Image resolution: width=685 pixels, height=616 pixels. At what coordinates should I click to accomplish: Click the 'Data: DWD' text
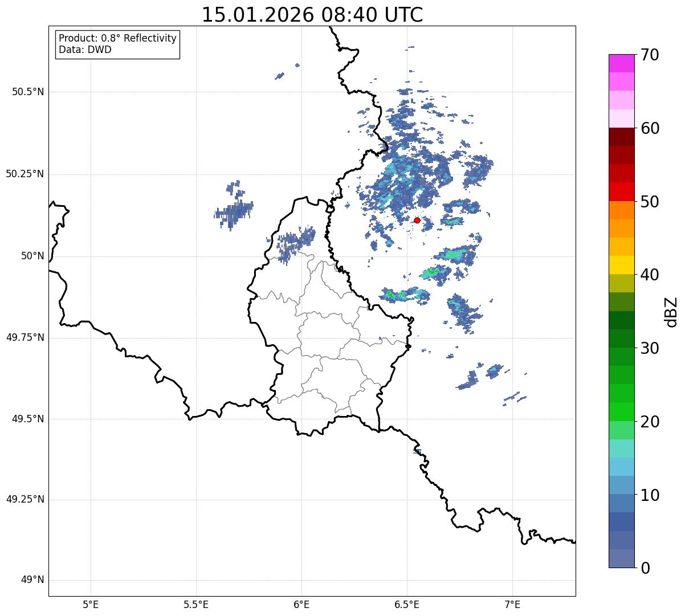pos(85,50)
